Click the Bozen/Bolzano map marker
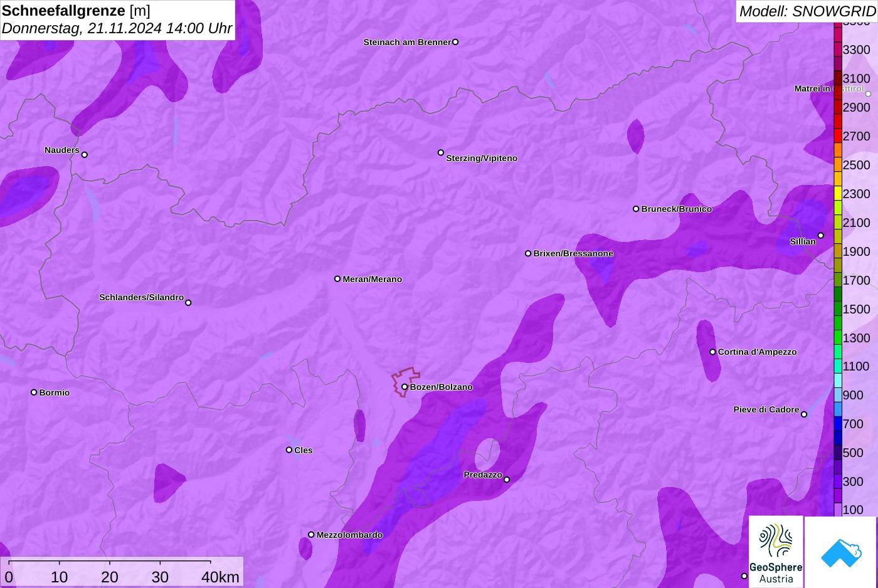878x588 pixels. click(x=405, y=387)
